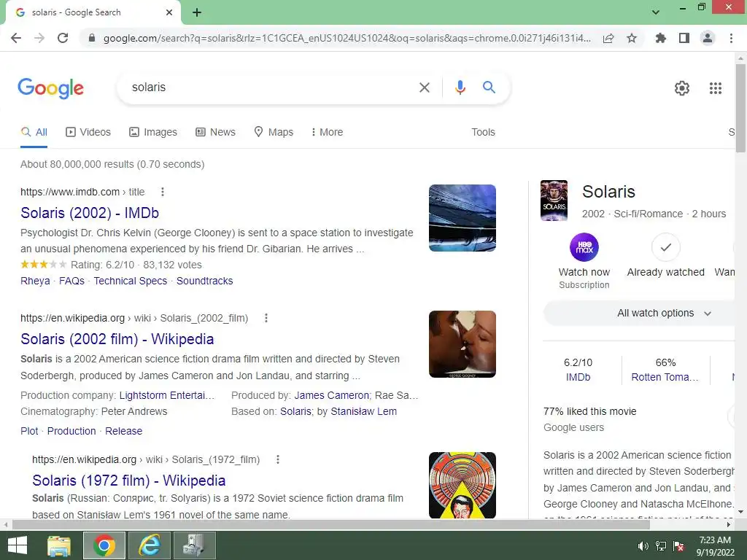Open IMDb FAQs sitelink
Screen dimensions: 747x560
coord(71,281)
